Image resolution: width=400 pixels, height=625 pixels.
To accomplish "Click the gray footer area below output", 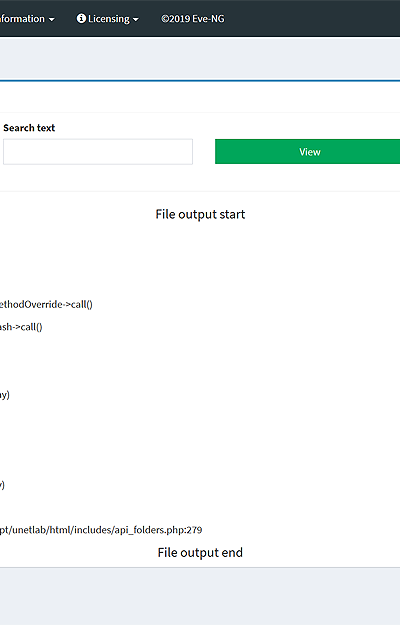I will point(200,596).
